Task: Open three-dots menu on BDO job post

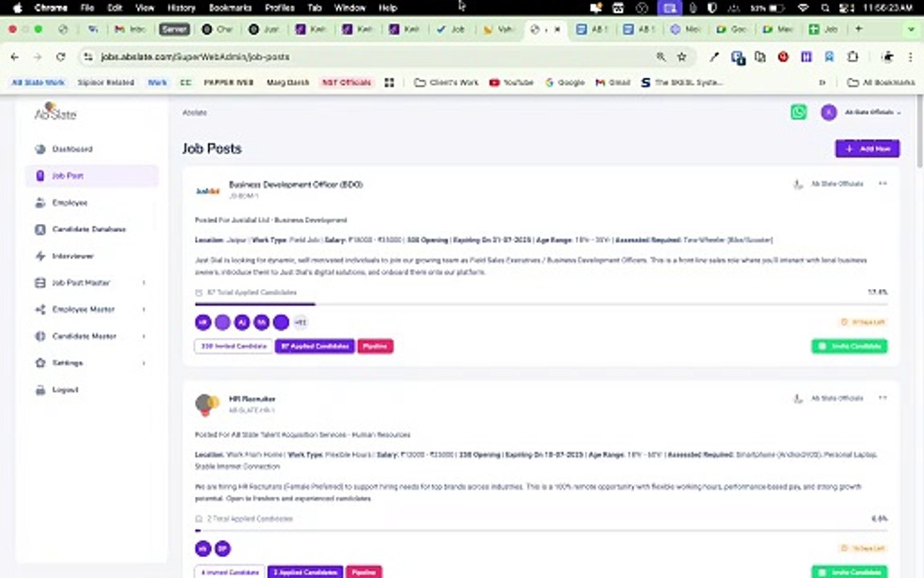Action: coord(883,183)
